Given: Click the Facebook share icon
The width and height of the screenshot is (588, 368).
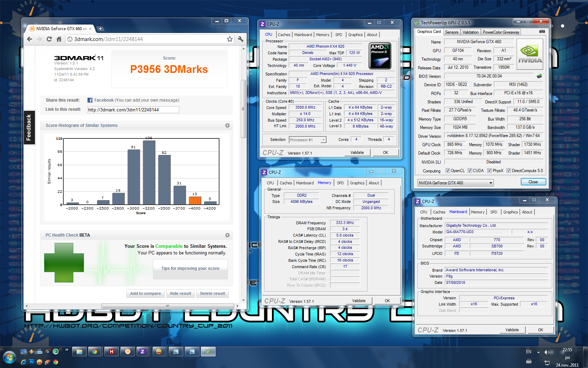Looking at the screenshot, I should [90, 100].
